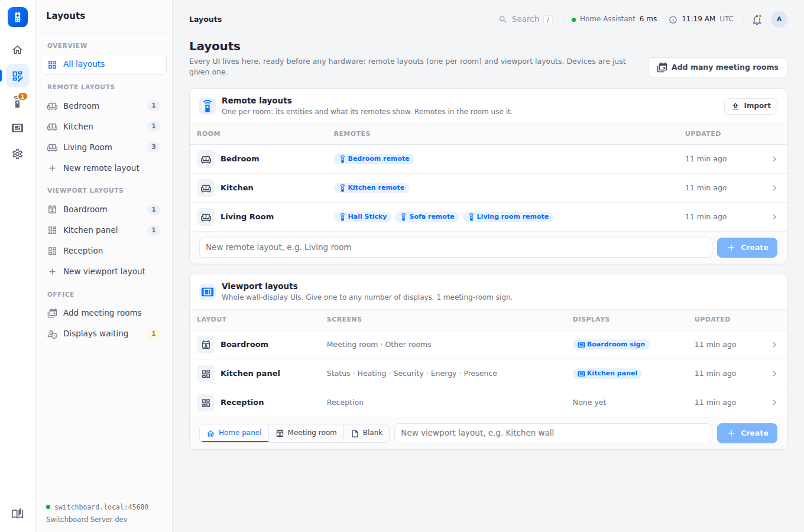Viewport: 804px width, 532px height.
Task: Open All layouts in the sidebar
Action: [x=103, y=64]
